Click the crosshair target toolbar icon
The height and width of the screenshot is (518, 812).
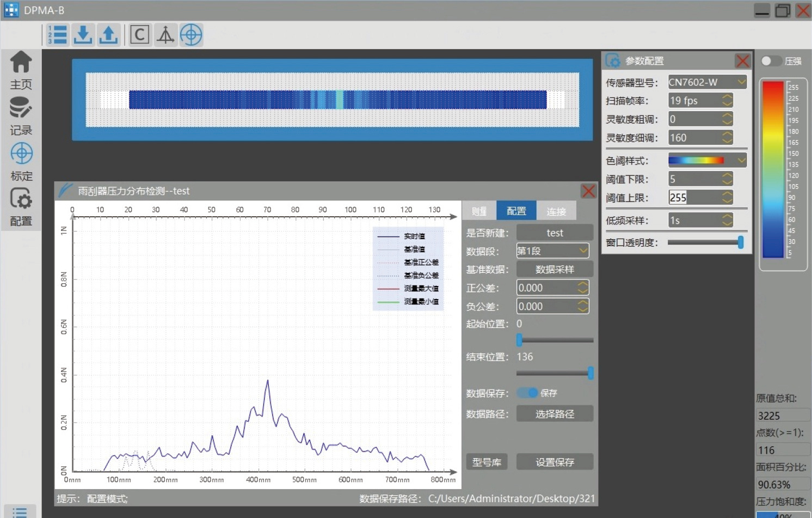[x=191, y=35]
